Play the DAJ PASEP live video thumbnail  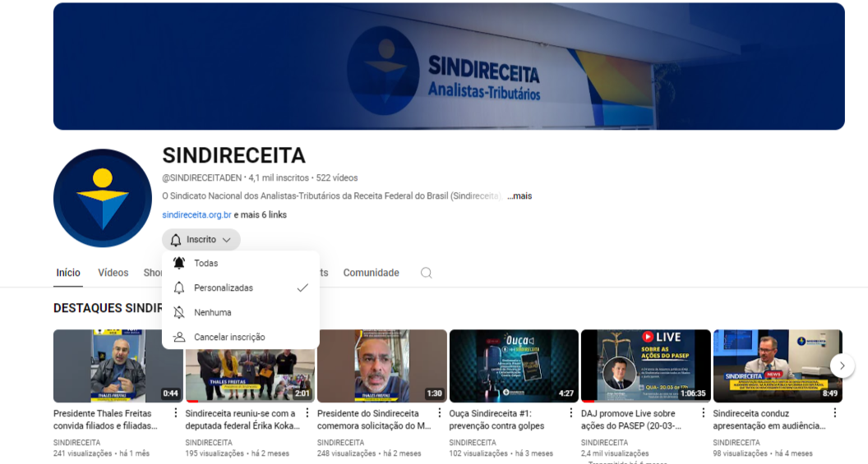coord(645,365)
